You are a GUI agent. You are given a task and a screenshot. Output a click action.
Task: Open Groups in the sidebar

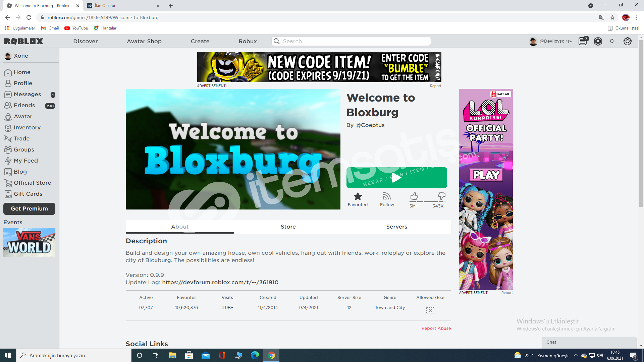(x=24, y=149)
